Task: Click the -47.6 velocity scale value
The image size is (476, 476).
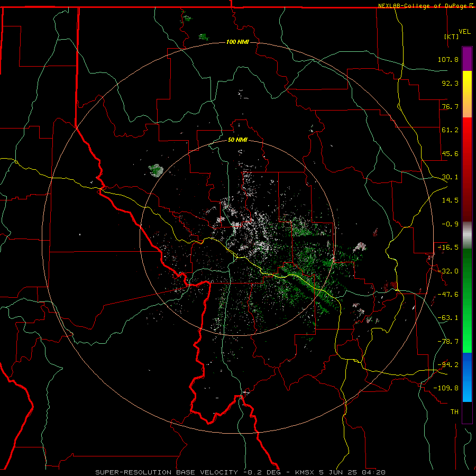Action: tap(448, 295)
